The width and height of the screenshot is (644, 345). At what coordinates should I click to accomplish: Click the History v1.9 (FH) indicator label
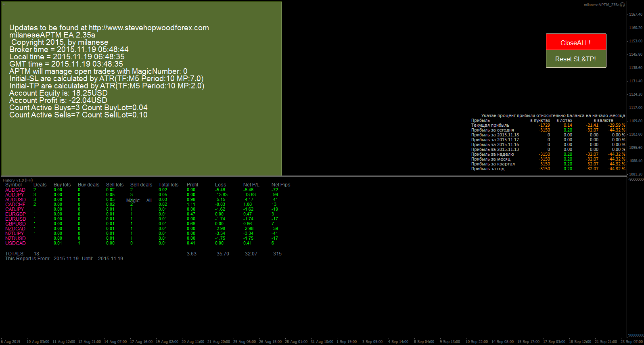click(18, 180)
